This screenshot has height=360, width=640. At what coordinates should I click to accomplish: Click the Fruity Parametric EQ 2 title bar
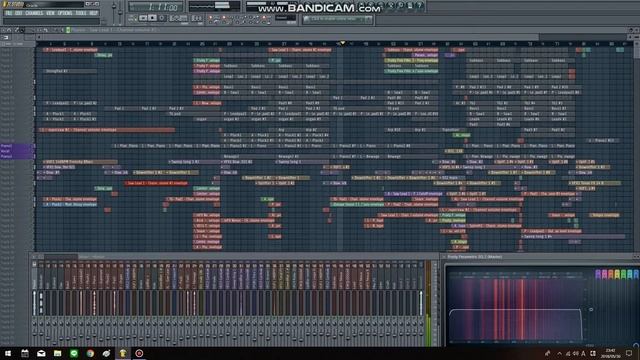coord(539,257)
